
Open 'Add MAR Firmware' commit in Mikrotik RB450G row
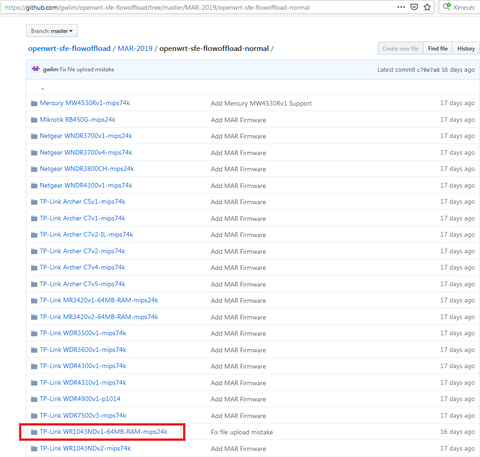[x=238, y=120]
